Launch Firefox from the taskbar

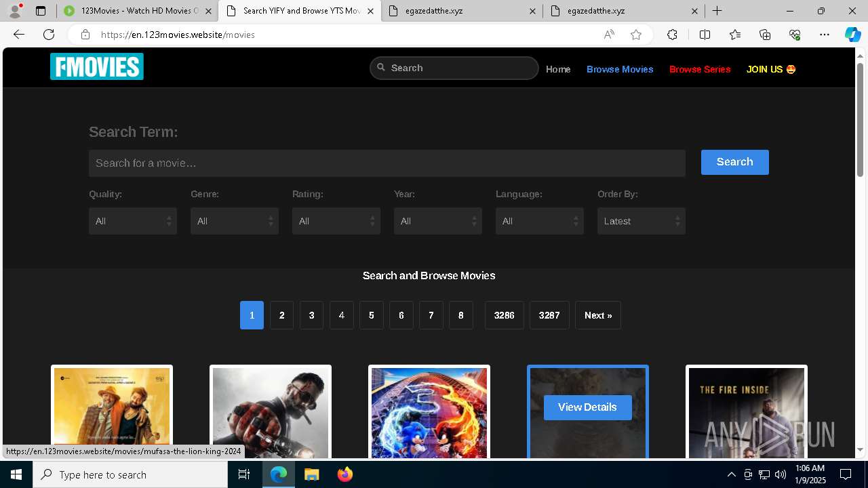[x=344, y=474]
